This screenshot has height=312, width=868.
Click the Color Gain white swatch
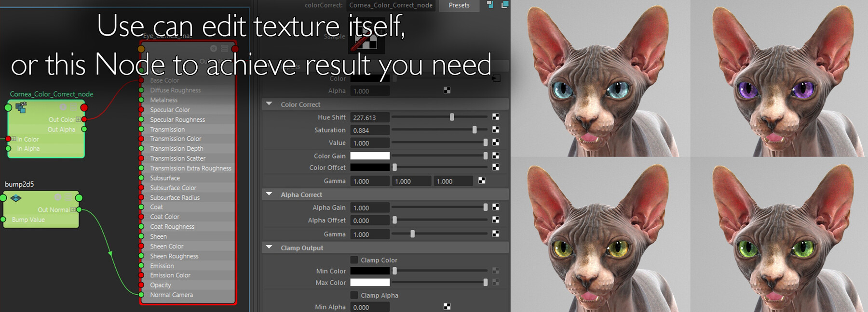(x=370, y=156)
